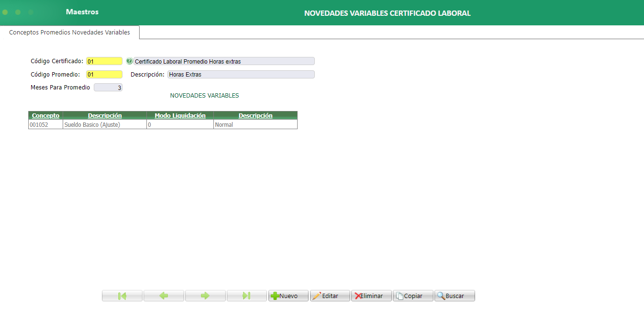Click the green help icon beside Código Certificado
The height and width of the screenshot is (310, 644).
pyautogui.click(x=129, y=61)
